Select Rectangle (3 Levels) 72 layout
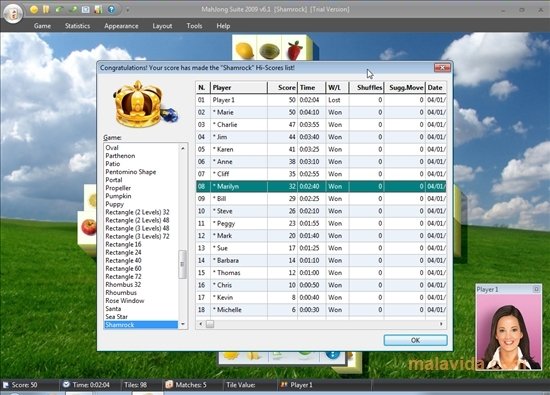The width and height of the screenshot is (550, 395). [x=141, y=236]
